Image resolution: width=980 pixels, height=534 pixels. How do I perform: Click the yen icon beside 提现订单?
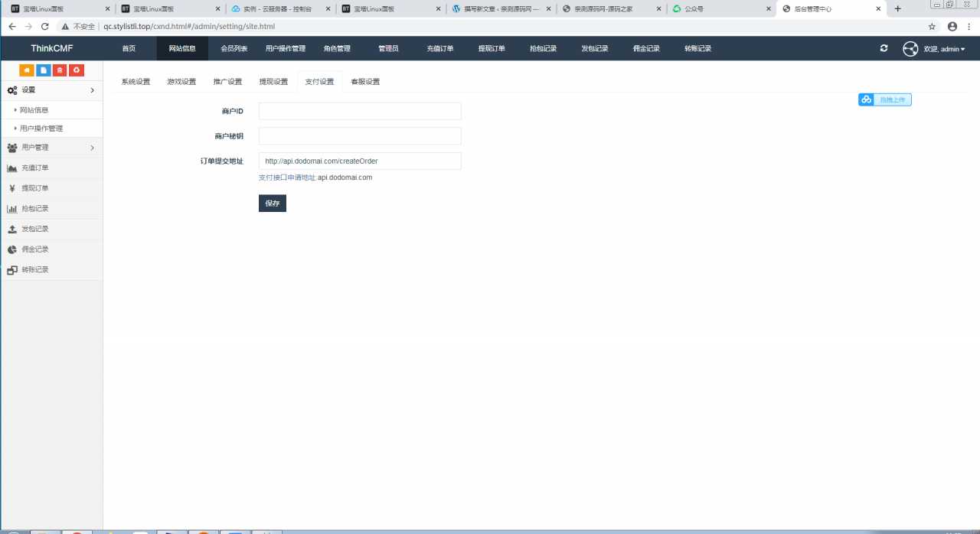[x=12, y=188]
